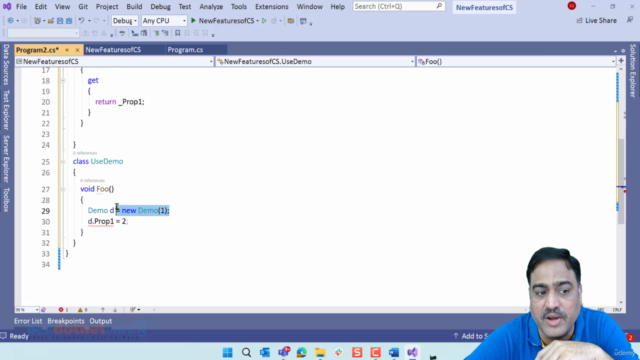640x360 pixels.
Task: Toggle pin on the Program2.cs tab
Action: (67, 50)
